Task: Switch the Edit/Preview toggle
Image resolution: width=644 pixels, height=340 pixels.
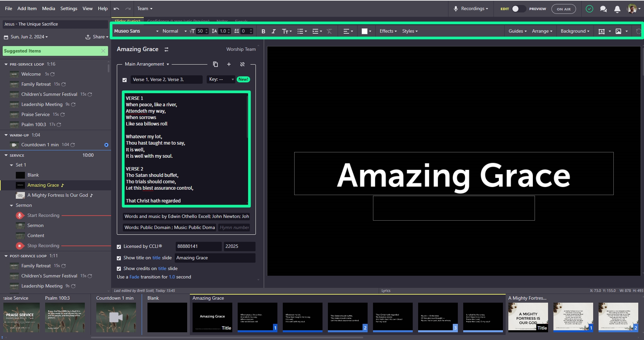Action: (518, 9)
